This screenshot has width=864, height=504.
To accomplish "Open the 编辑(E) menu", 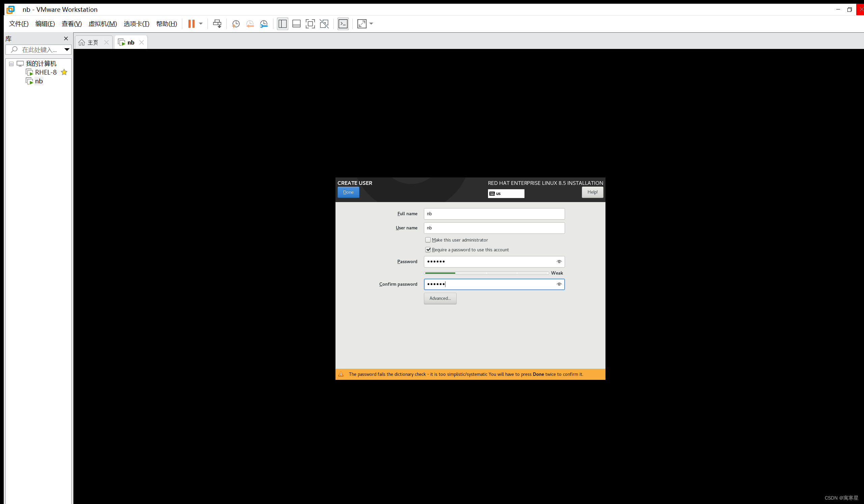I will (45, 24).
